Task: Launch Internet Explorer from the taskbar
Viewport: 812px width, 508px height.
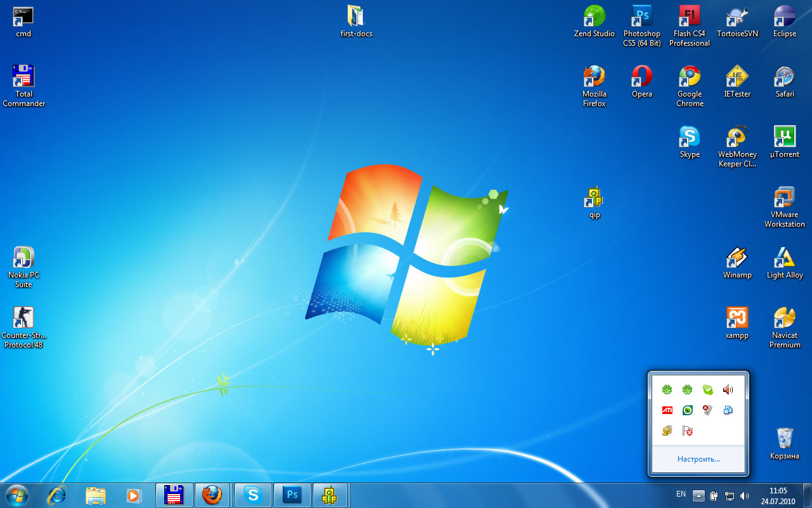Action: point(56,495)
